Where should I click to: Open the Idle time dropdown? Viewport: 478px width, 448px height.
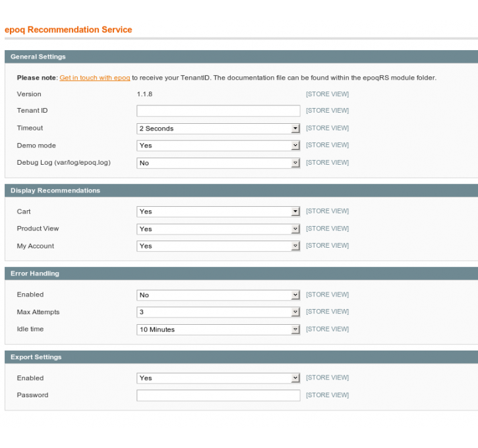[218, 329]
